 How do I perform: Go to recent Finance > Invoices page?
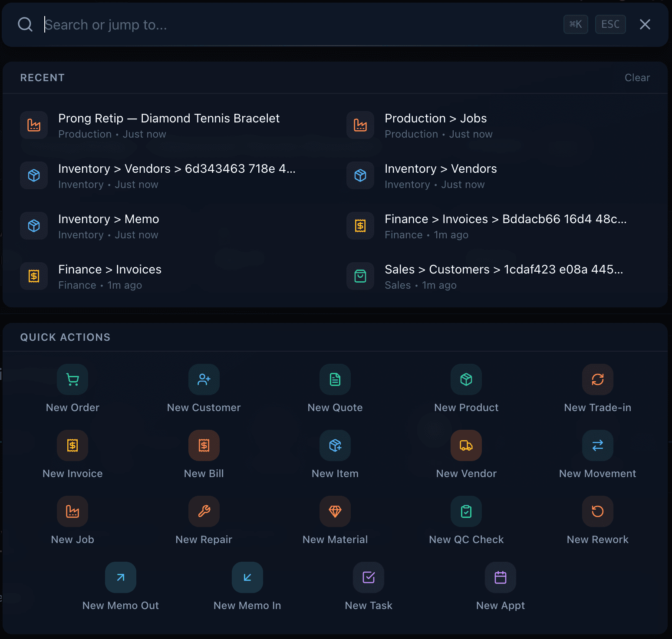(173, 277)
